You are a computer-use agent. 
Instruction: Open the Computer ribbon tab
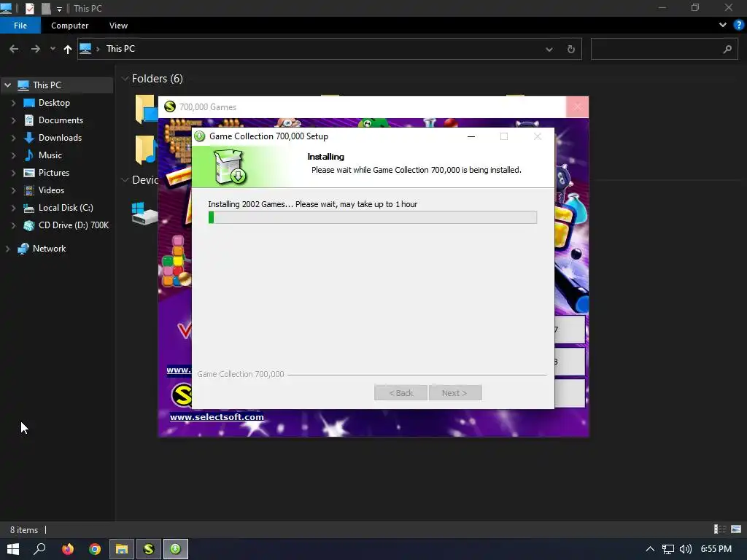(69, 26)
